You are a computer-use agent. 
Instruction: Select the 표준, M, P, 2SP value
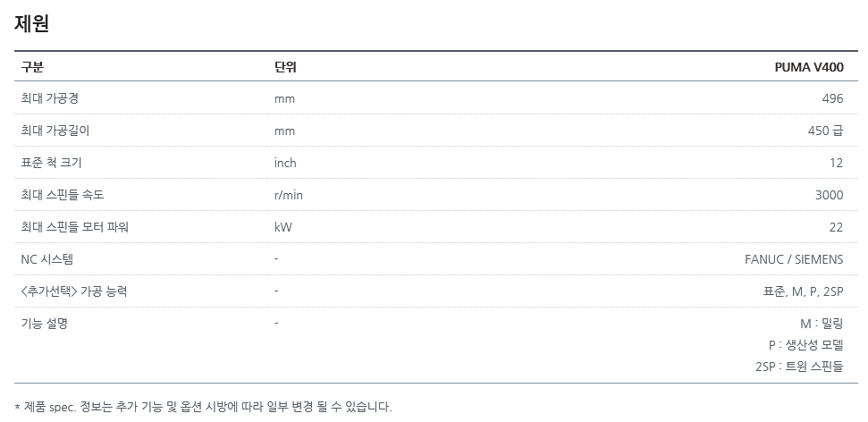tap(803, 291)
